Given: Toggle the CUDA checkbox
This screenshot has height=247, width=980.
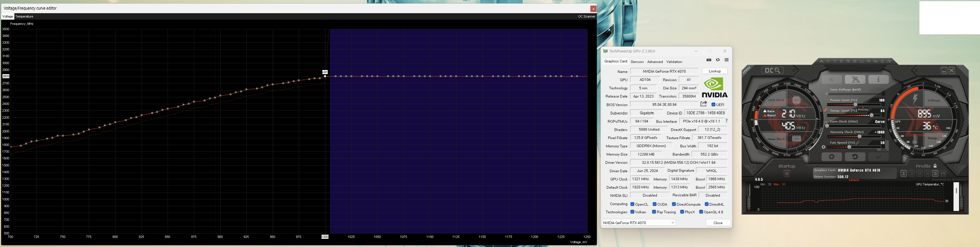Looking at the screenshot, I should coord(655,204).
